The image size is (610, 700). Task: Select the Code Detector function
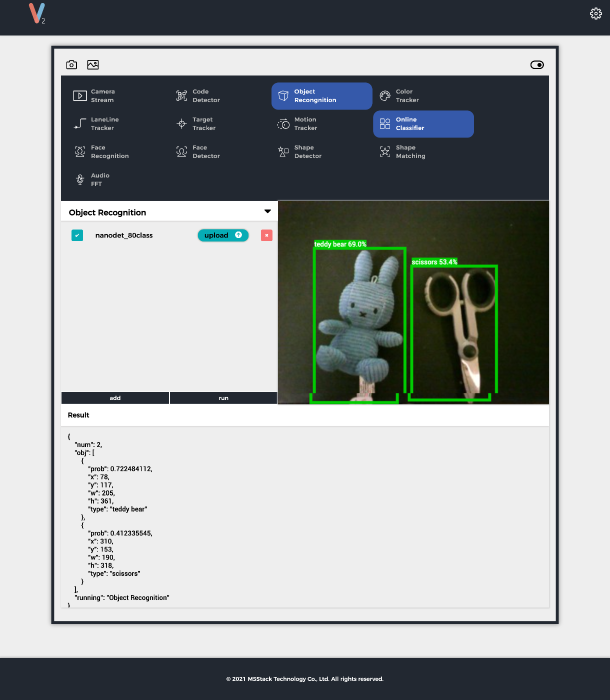click(220, 96)
